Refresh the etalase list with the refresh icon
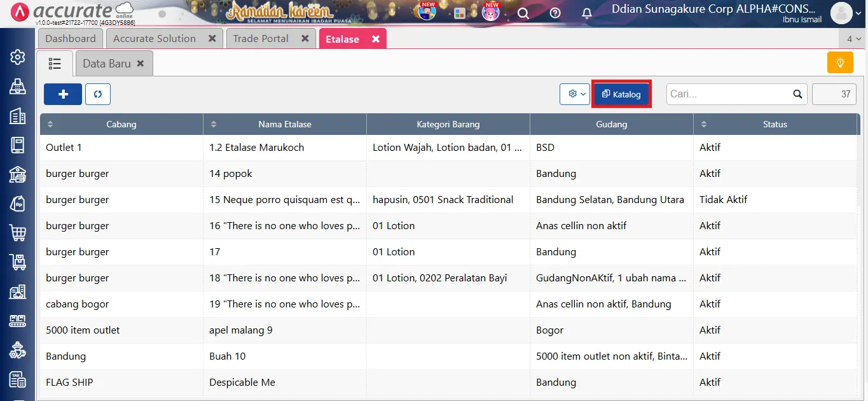This screenshot has height=401, width=868. (98, 94)
